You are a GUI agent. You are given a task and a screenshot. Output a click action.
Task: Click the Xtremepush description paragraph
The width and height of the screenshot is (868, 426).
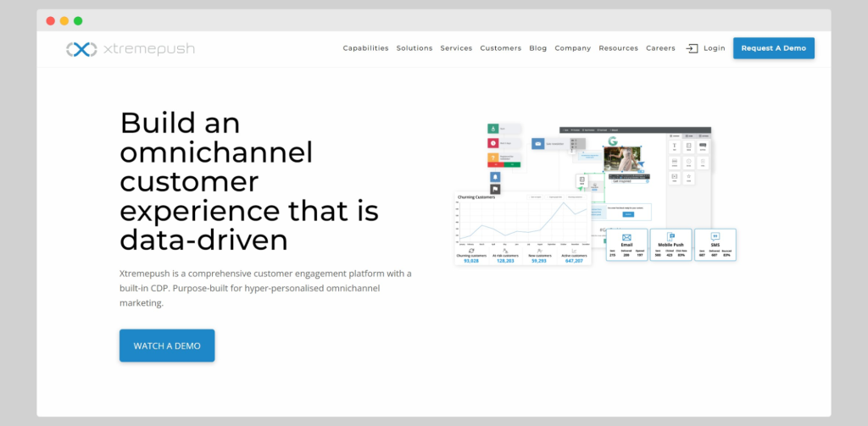pos(265,288)
